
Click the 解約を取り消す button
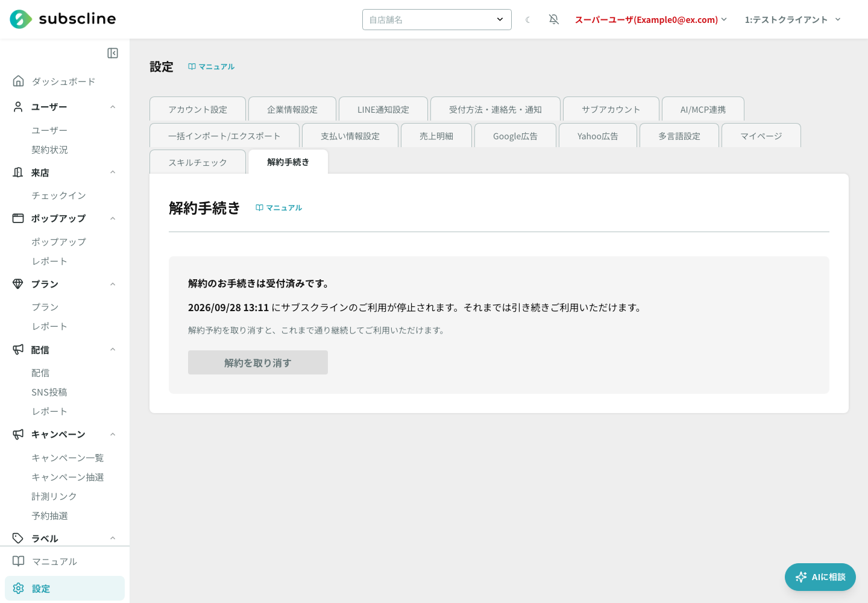click(x=258, y=362)
